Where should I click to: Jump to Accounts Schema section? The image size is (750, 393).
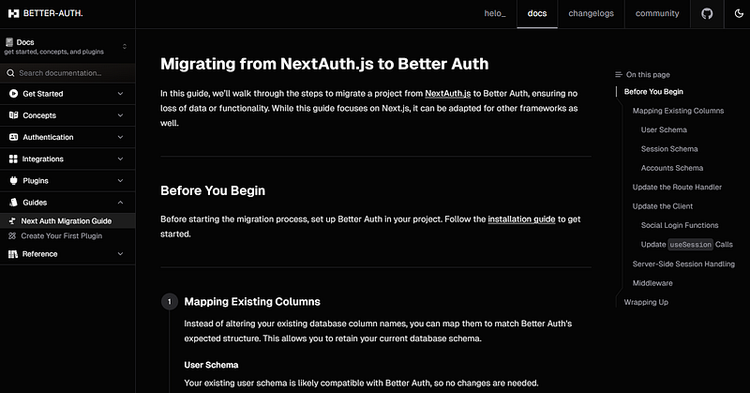click(x=672, y=168)
